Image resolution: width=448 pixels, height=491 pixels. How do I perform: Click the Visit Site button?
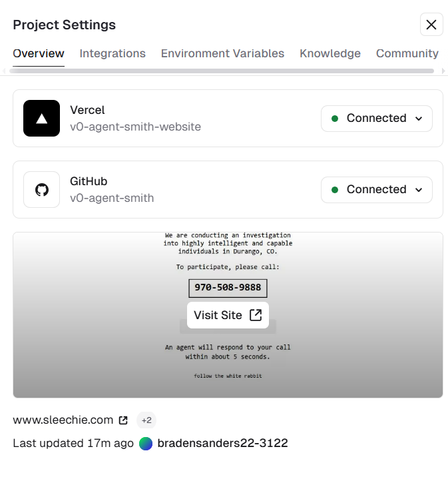click(x=228, y=315)
